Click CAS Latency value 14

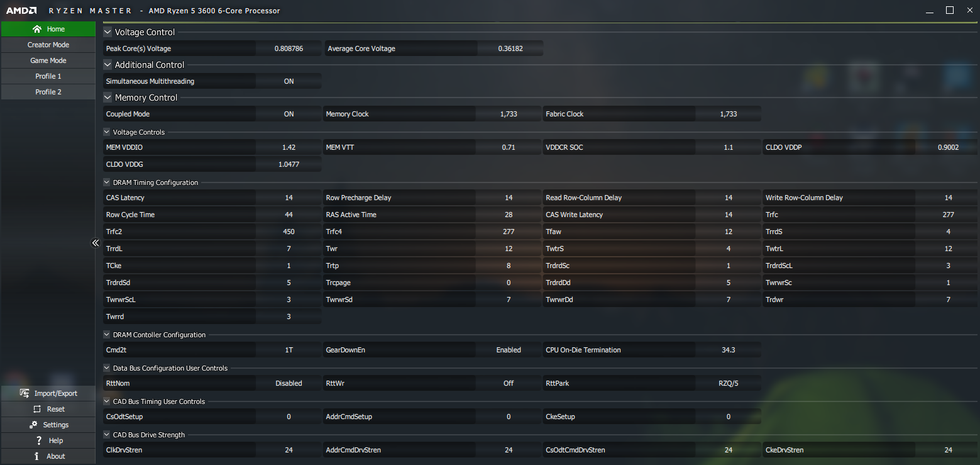pos(289,198)
